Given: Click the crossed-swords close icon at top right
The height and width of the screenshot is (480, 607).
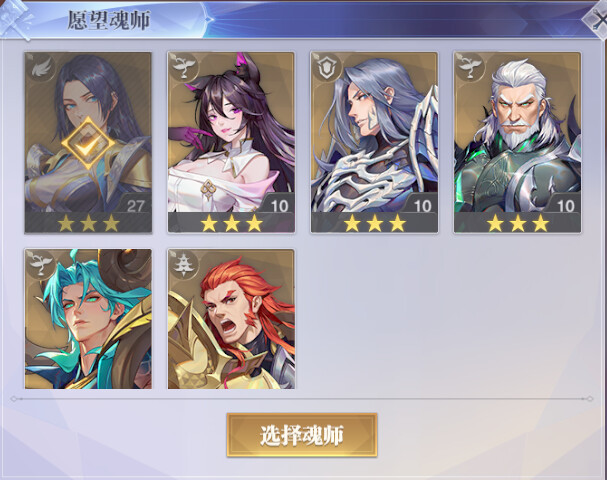Looking at the screenshot, I should tap(598, 21).
